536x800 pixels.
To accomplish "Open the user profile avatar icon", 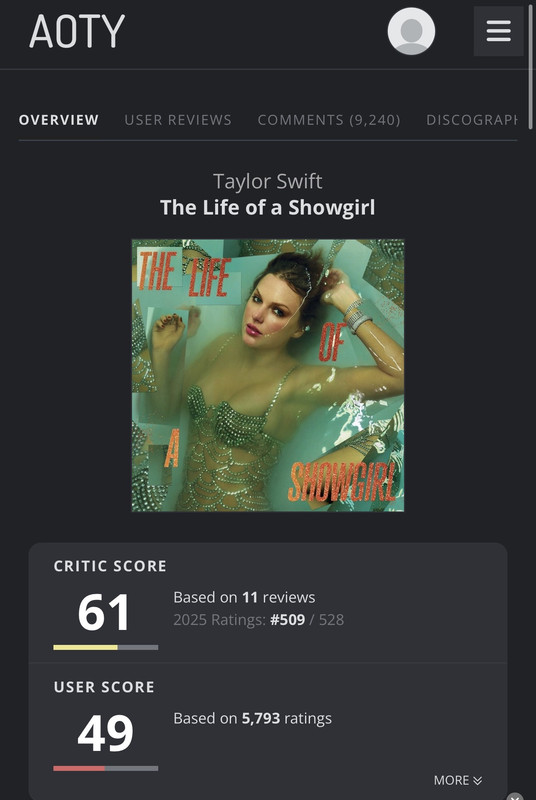I will 411,31.
